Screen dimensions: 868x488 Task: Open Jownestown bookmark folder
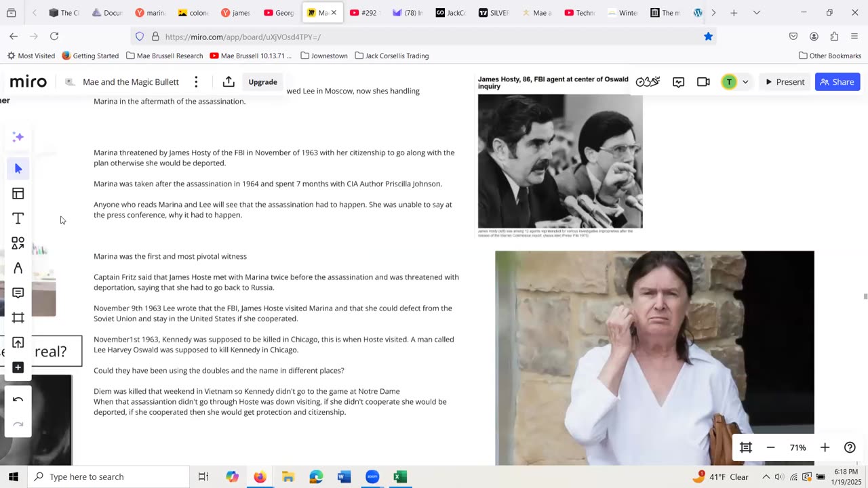point(324,56)
